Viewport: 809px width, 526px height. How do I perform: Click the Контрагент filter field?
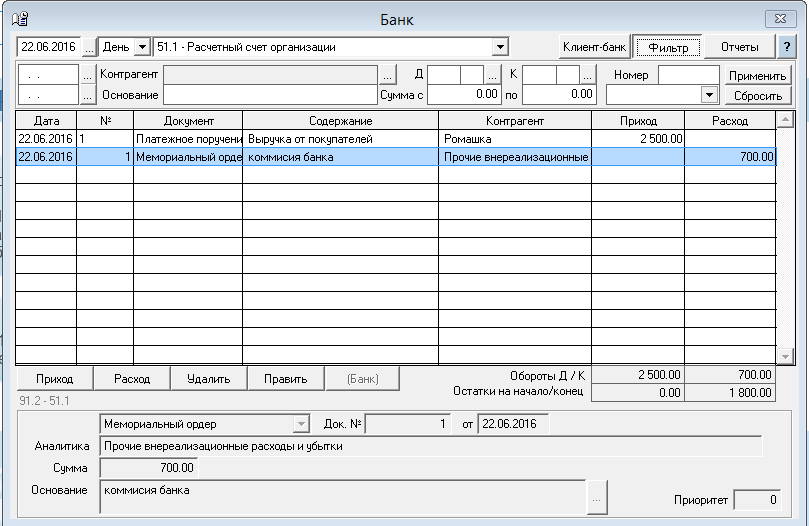[x=270, y=75]
